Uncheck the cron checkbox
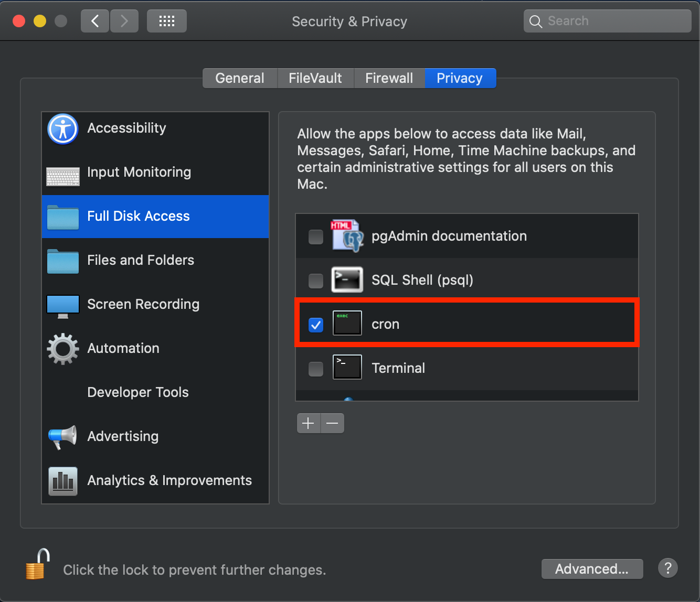 pyautogui.click(x=316, y=325)
